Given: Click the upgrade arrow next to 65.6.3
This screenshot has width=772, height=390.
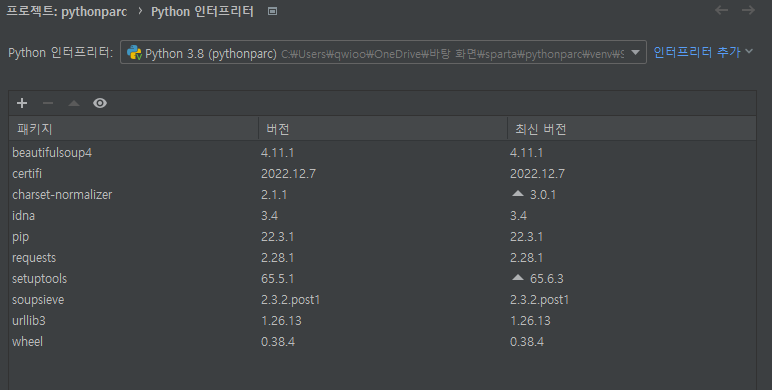Looking at the screenshot, I should 517,278.
